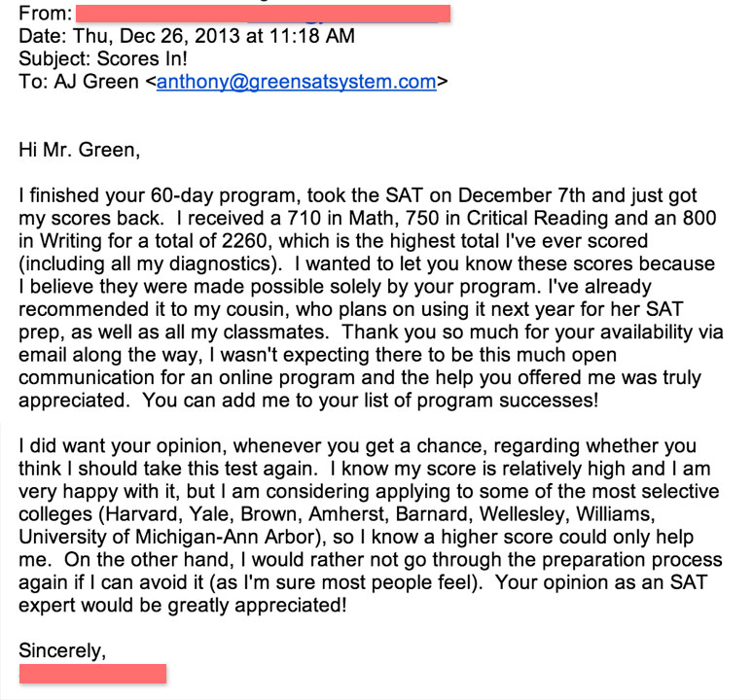Image resolution: width=753 pixels, height=700 pixels.
Task: Click the 'From:' header label
Action: [45, 14]
